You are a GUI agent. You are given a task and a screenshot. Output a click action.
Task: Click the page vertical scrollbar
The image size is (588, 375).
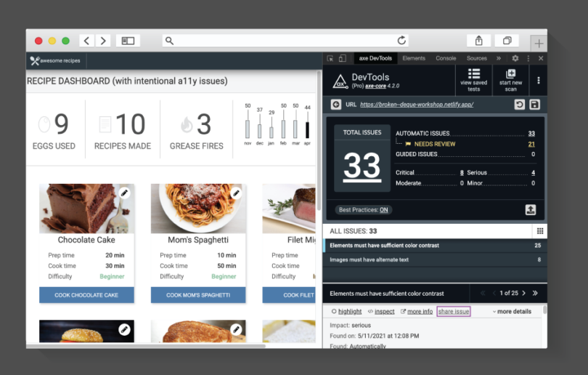click(x=319, y=141)
